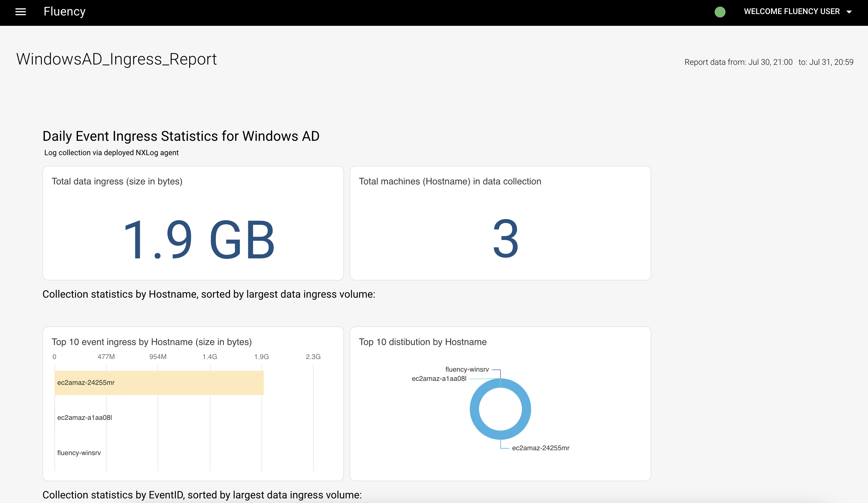
Task: Click the Total machines (Hostname) card title
Action: click(450, 181)
